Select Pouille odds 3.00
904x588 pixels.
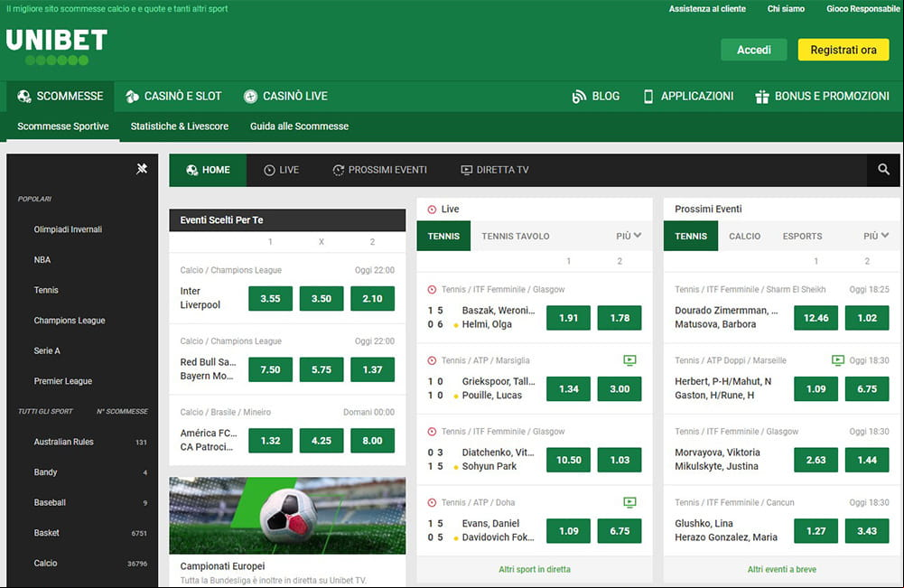pos(620,388)
